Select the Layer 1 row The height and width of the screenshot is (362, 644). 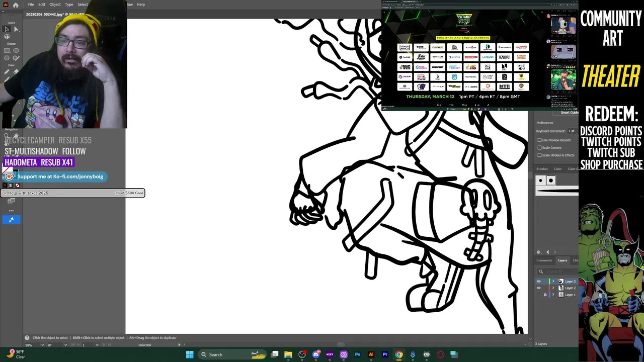[557, 295]
